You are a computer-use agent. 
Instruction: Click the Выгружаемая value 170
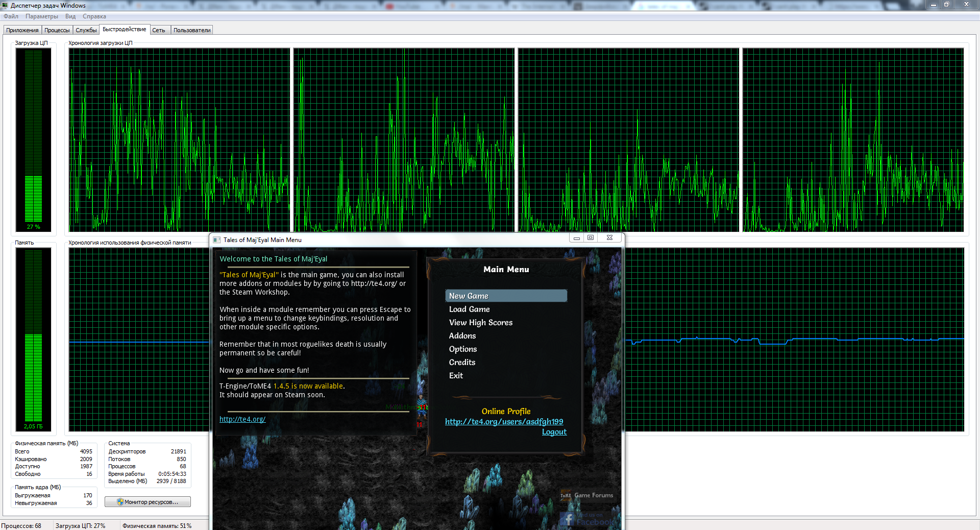pos(88,495)
